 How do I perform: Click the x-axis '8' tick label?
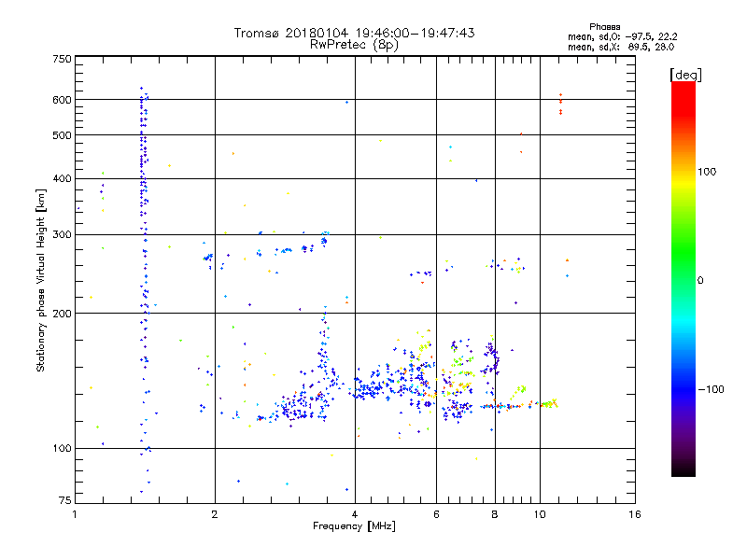coord(495,514)
